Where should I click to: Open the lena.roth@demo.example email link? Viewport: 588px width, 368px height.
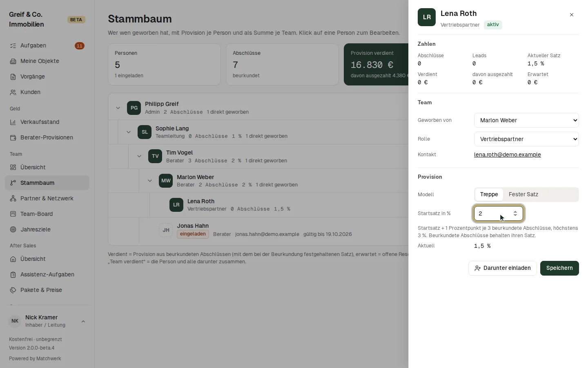click(508, 155)
